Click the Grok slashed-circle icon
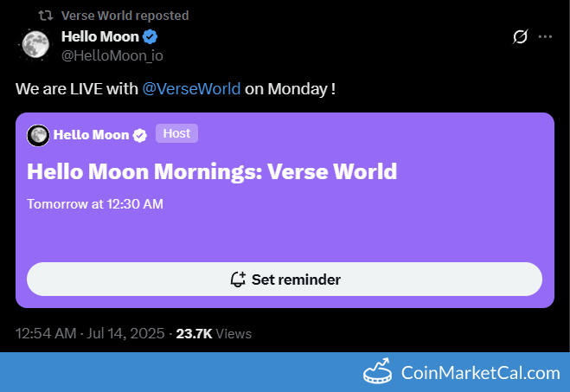Screen dimensions: 570x392 pos(520,36)
